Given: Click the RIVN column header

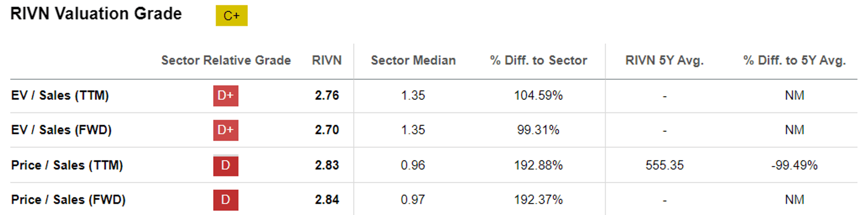Looking at the screenshot, I should [x=326, y=60].
